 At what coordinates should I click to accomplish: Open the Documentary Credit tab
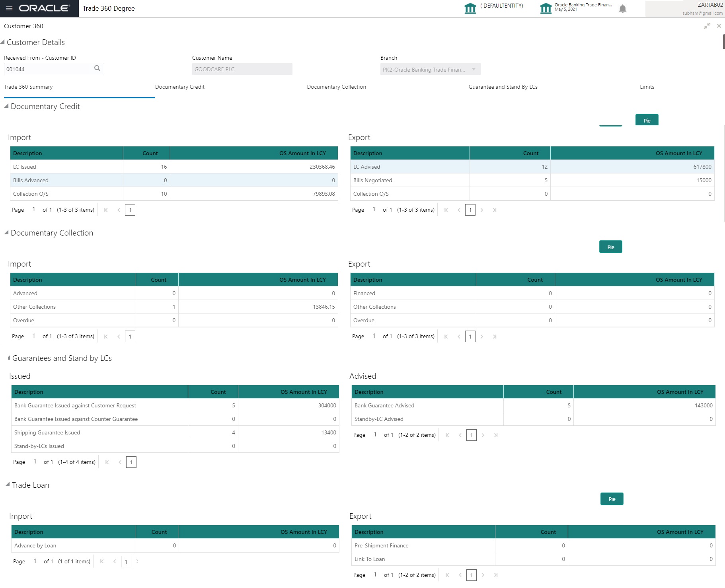pyautogui.click(x=180, y=87)
